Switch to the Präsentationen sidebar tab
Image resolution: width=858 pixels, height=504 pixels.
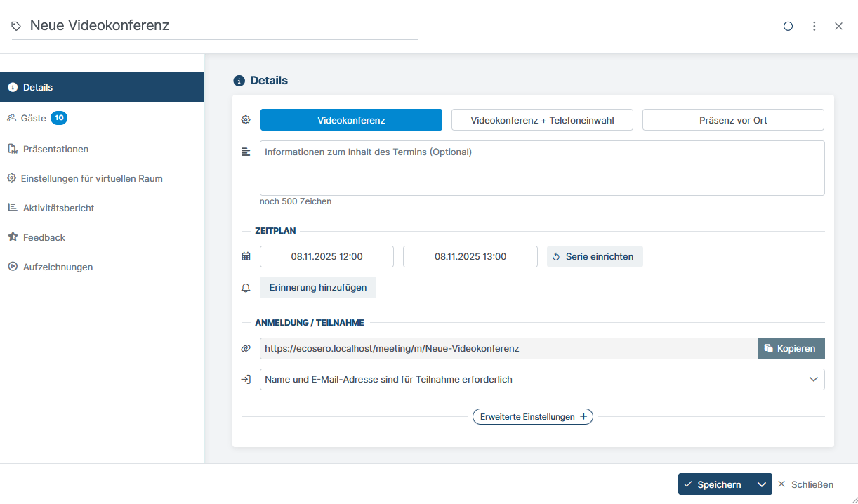tap(56, 149)
